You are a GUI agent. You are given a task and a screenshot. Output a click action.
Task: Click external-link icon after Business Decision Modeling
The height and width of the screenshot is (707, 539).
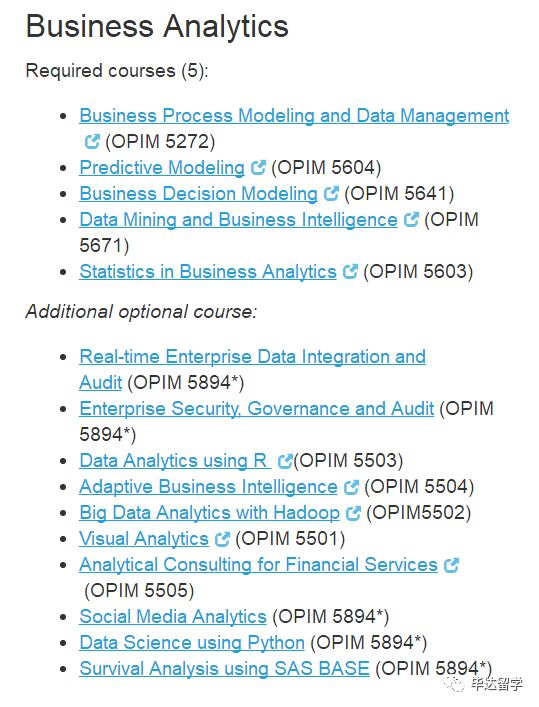click(x=331, y=193)
